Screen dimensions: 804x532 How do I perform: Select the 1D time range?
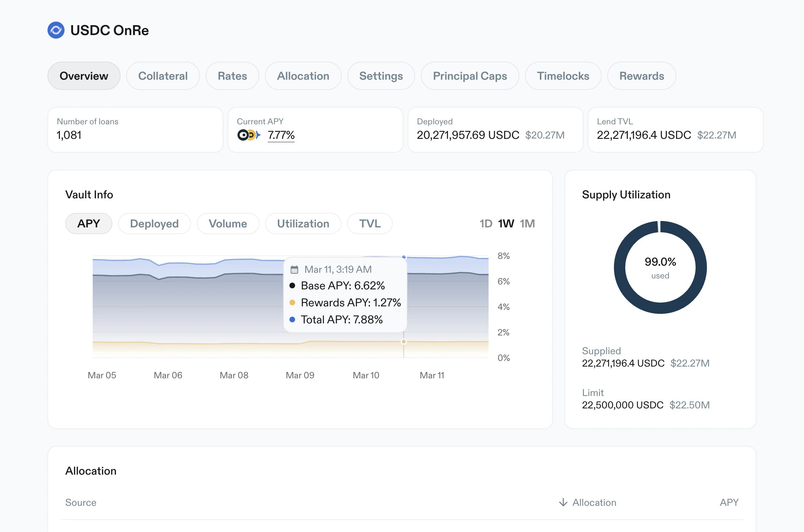[486, 223]
